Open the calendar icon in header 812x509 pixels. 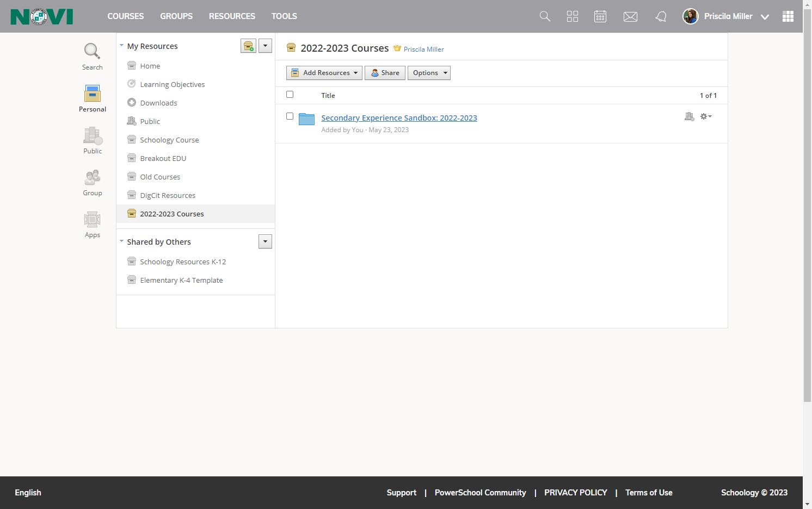[600, 16]
